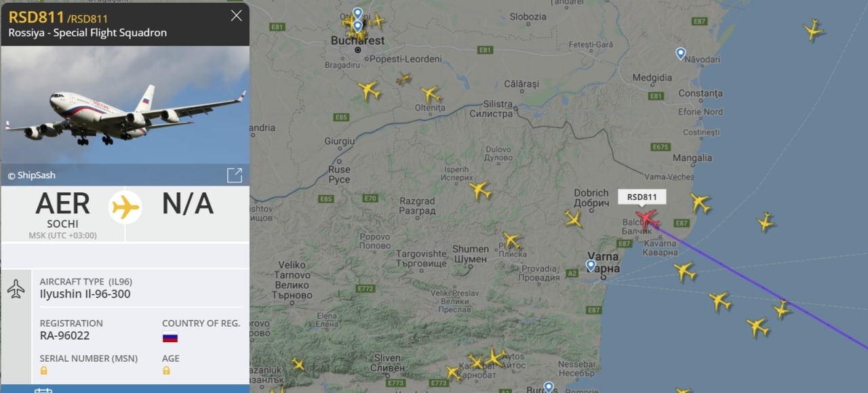Select the Năvodari airport pin marker
Viewport: 868px width, 393px height.
(x=680, y=54)
